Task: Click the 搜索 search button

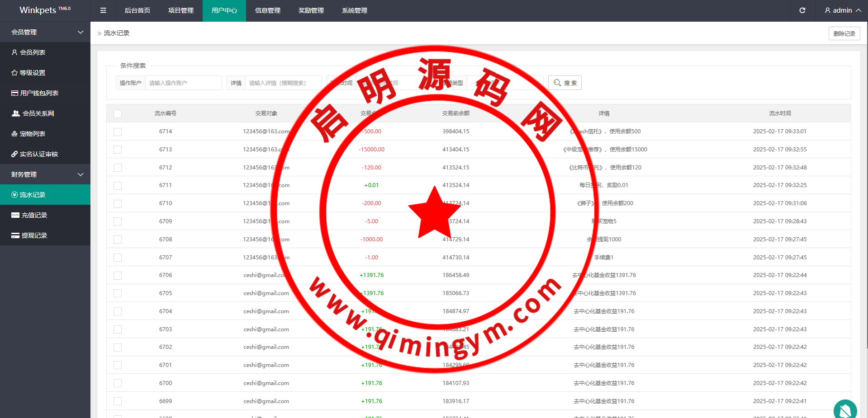Action: click(x=564, y=83)
